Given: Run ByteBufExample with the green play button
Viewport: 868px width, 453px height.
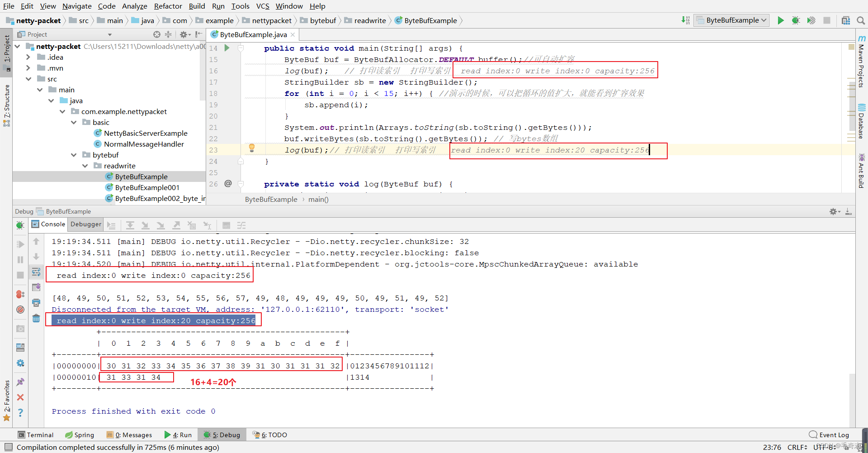Looking at the screenshot, I should coord(781,20).
